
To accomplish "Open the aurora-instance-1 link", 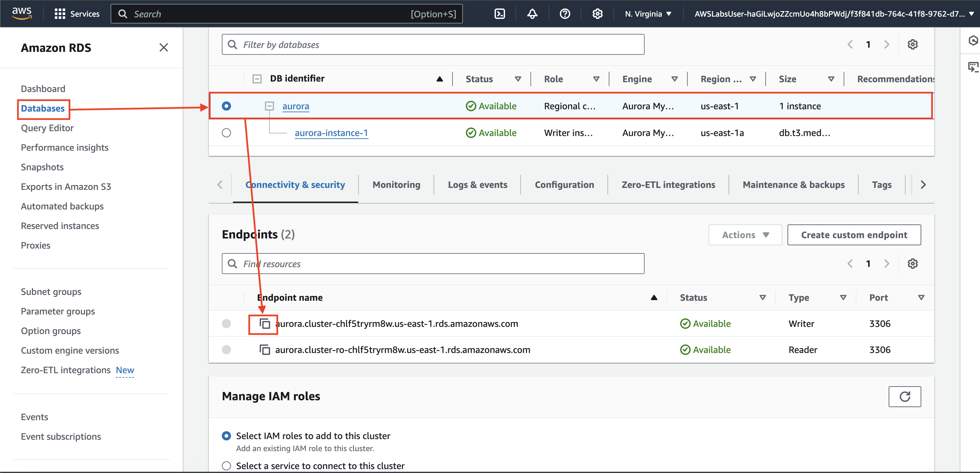I will tap(331, 133).
